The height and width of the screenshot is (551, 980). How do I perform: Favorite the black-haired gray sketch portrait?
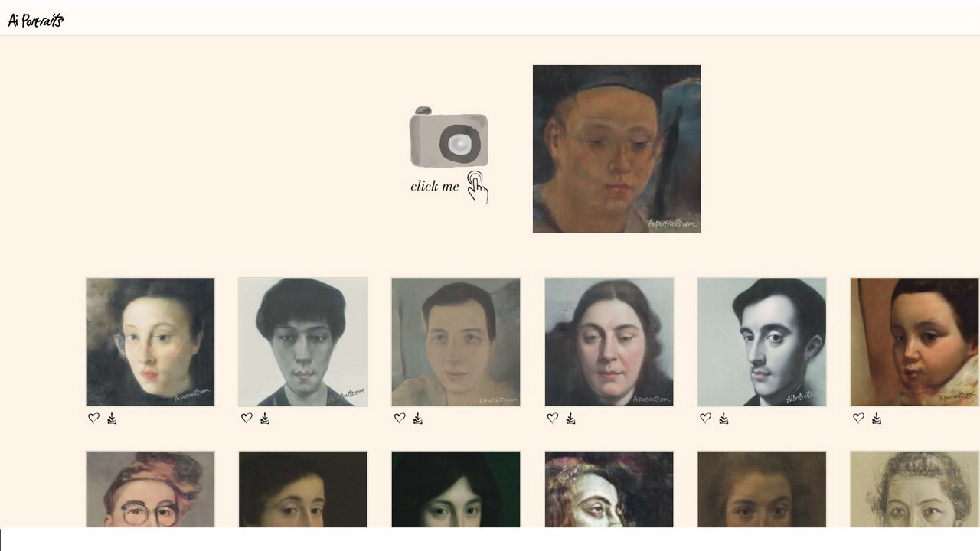(x=247, y=419)
